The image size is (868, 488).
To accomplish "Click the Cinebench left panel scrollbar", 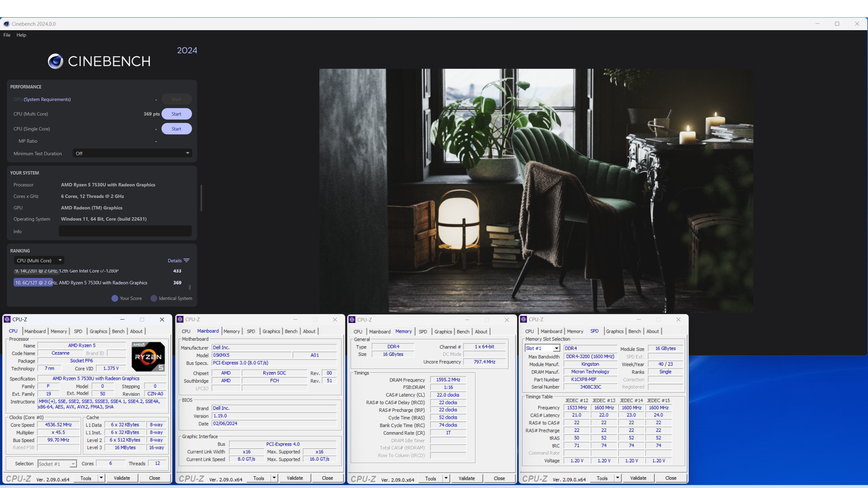I will [x=201, y=198].
